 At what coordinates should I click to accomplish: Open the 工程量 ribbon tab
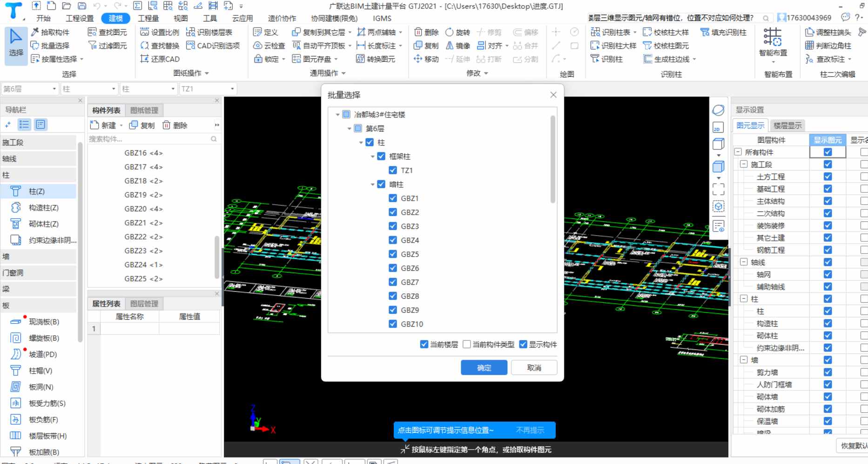[x=148, y=18]
